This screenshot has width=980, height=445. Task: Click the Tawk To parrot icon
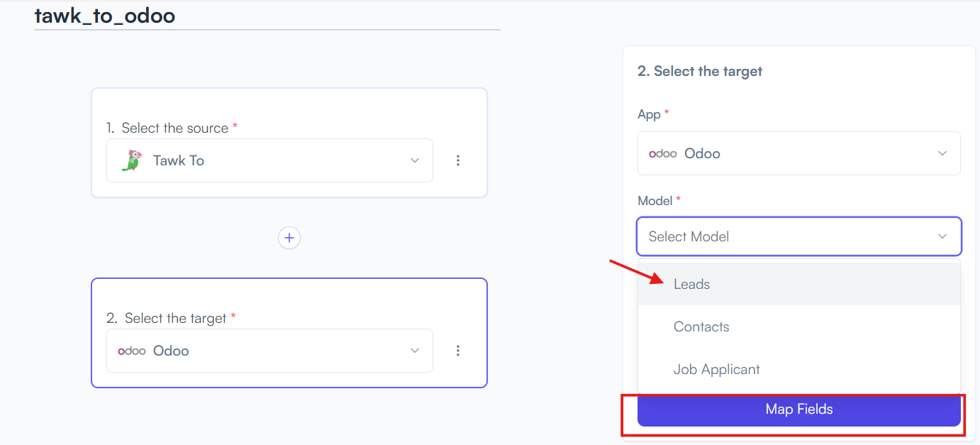tap(131, 160)
